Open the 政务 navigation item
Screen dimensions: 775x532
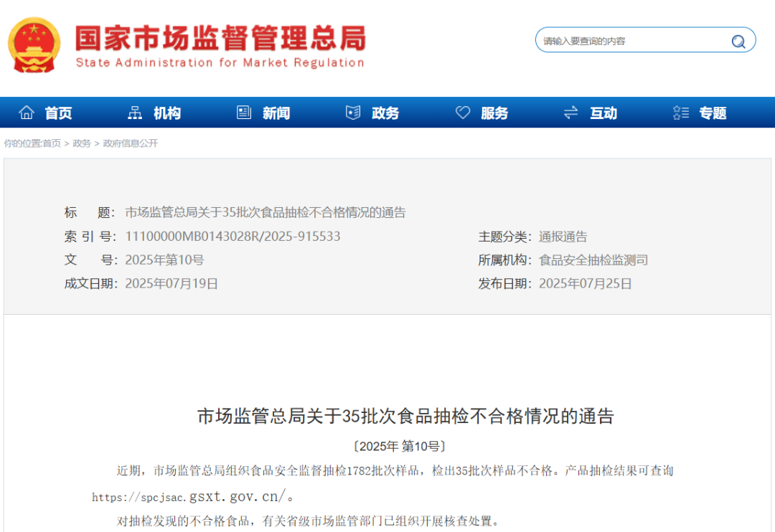pyautogui.click(x=385, y=113)
